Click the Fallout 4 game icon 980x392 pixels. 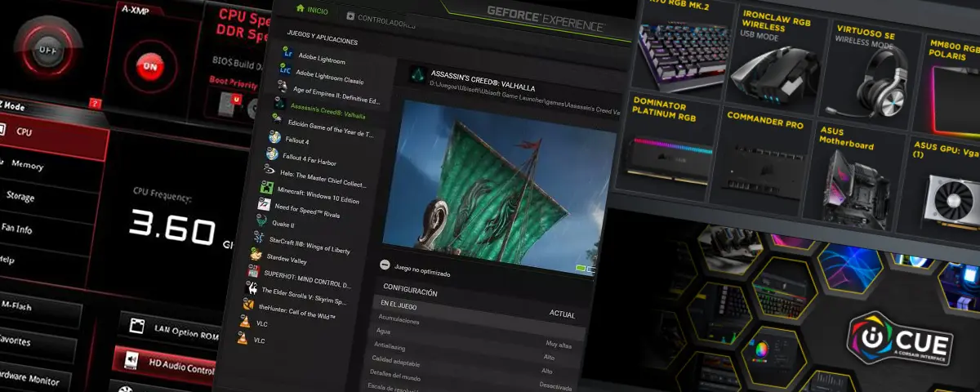(x=275, y=137)
